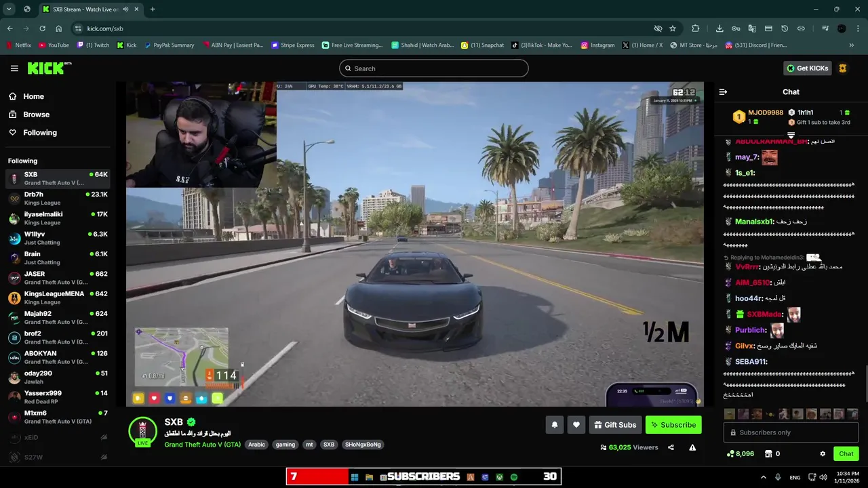Open Chrome extensions puzzle icon

pos(696,28)
